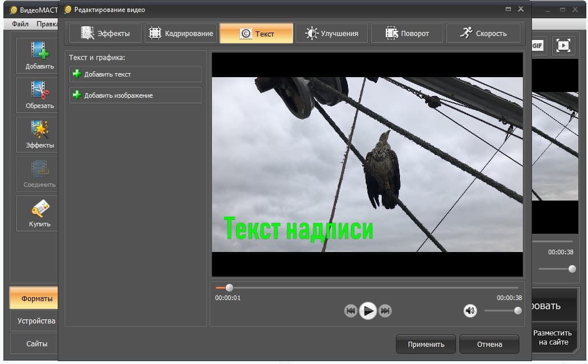Close the Редактирование видео dialog

(521, 9)
